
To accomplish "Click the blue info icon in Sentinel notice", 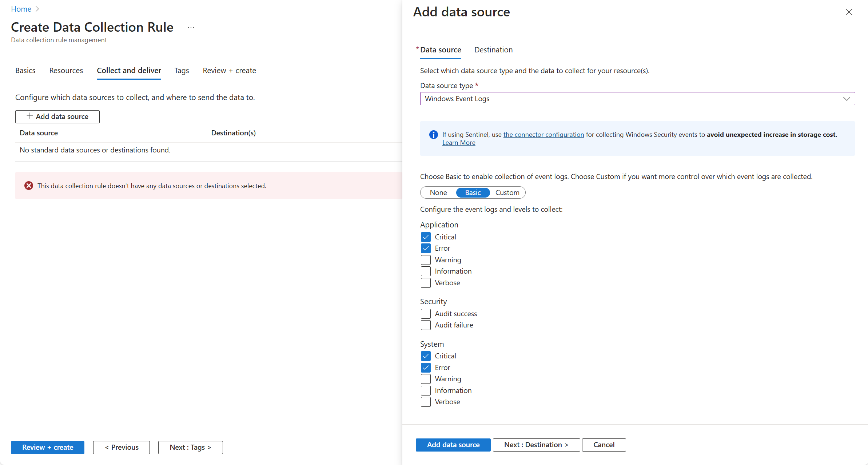I will click(x=433, y=135).
